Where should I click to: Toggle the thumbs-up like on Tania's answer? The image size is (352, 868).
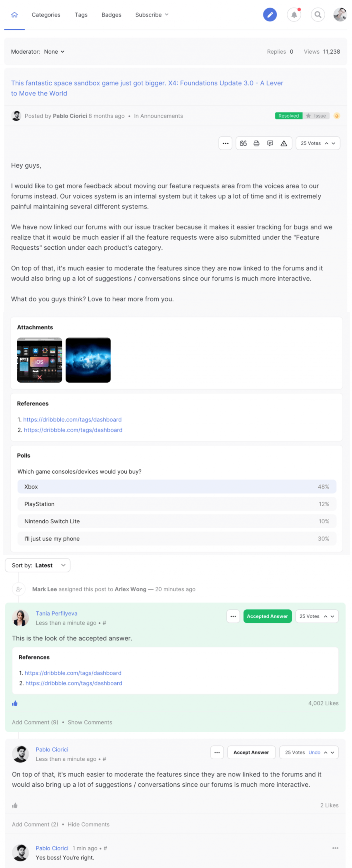pyautogui.click(x=15, y=703)
